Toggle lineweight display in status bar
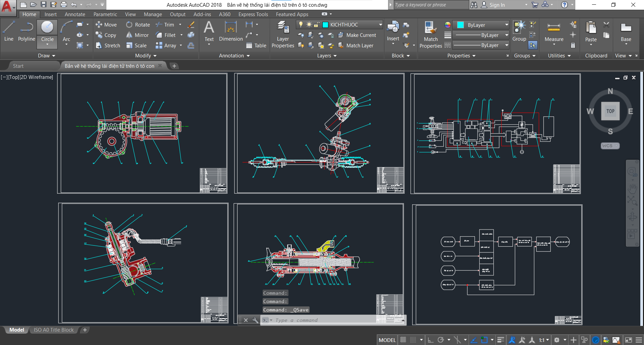The height and width of the screenshot is (345, 644). click(500, 340)
